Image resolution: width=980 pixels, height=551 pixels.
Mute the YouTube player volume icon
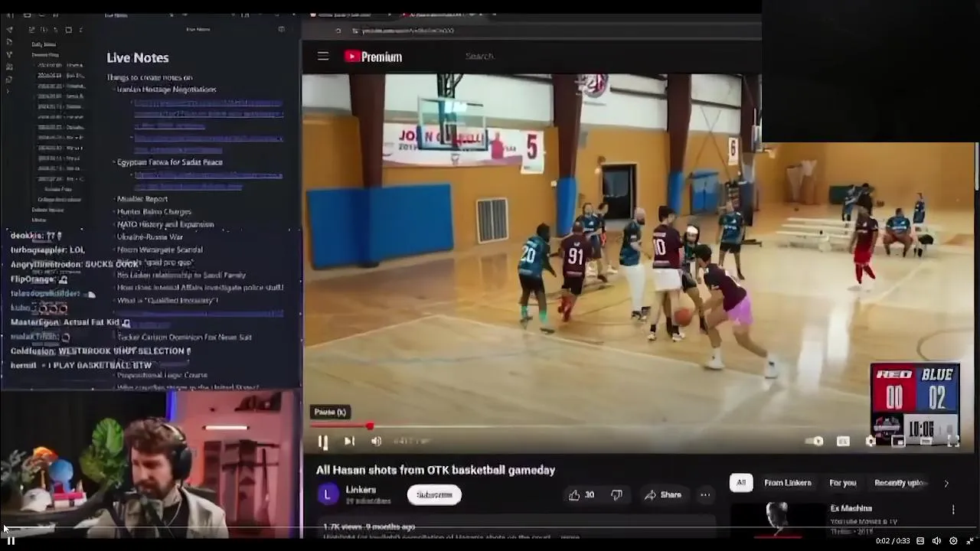coord(376,442)
